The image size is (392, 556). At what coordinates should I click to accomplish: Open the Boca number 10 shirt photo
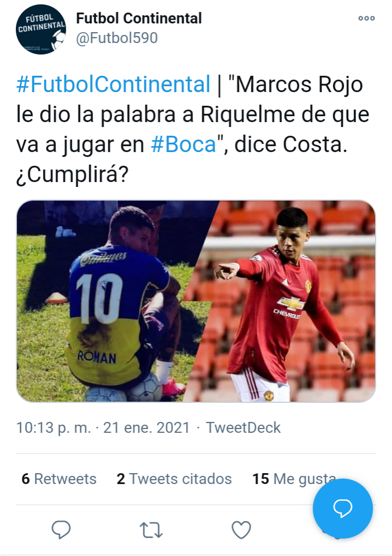106,301
